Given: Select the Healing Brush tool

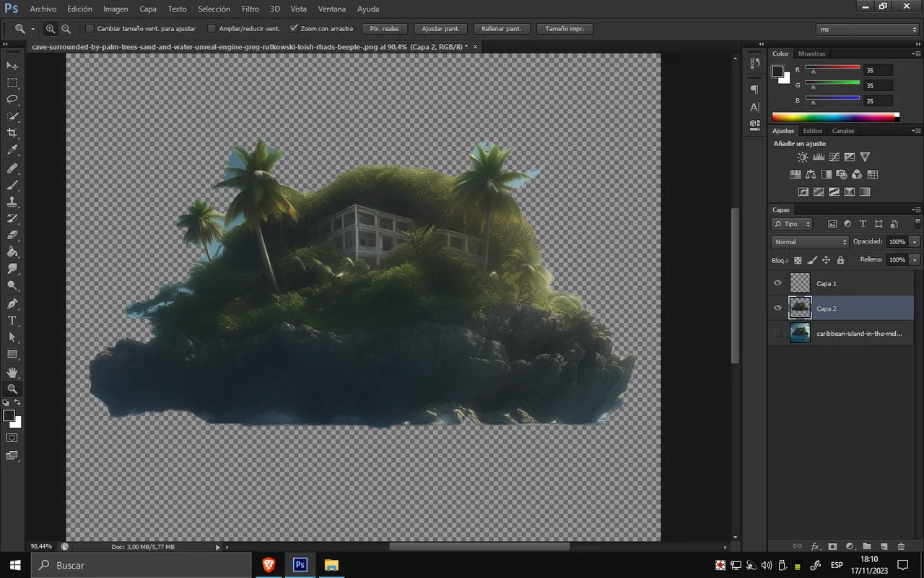Looking at the screenshot, I should [12, 168].
